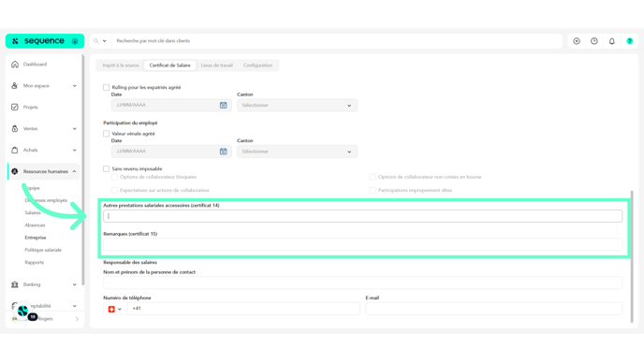This screenshot has height=362, width=644.
Task: Click the Banking building icon
Action: click(x=15, y=284)
